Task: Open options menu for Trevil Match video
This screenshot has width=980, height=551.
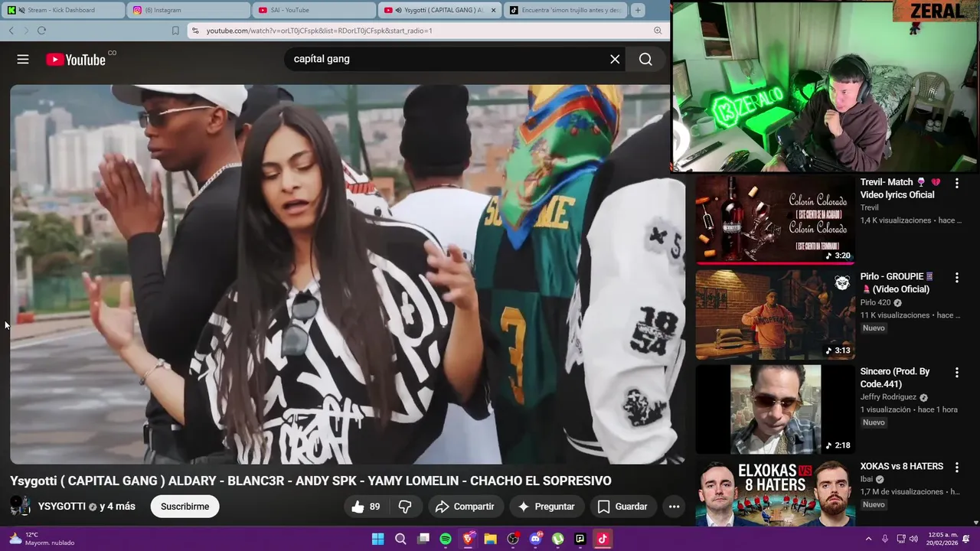Action: (x=956, y=183)
